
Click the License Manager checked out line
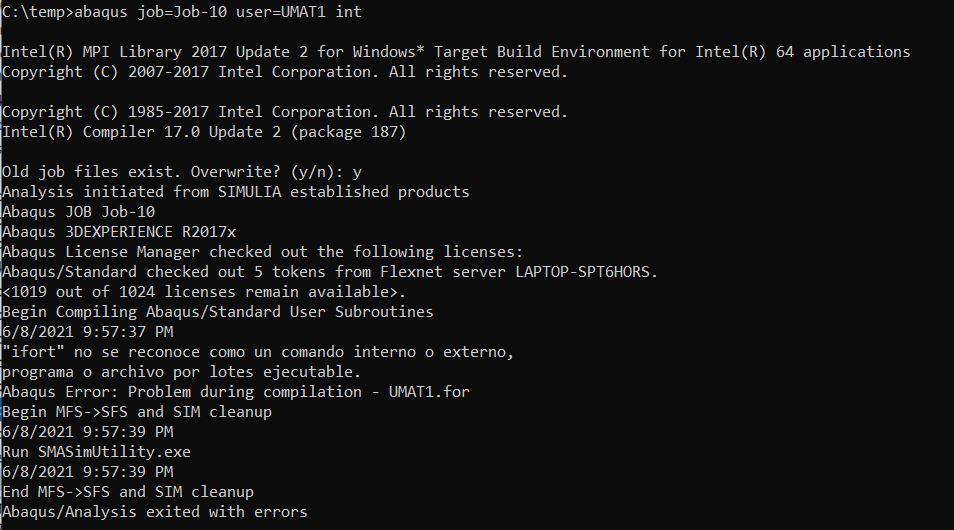pos(262,252)
